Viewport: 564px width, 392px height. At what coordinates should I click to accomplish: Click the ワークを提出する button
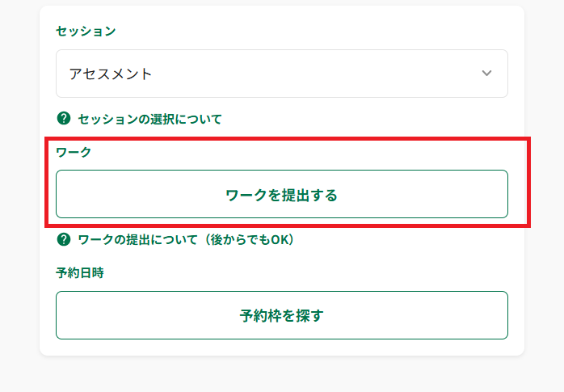[282, 194]
